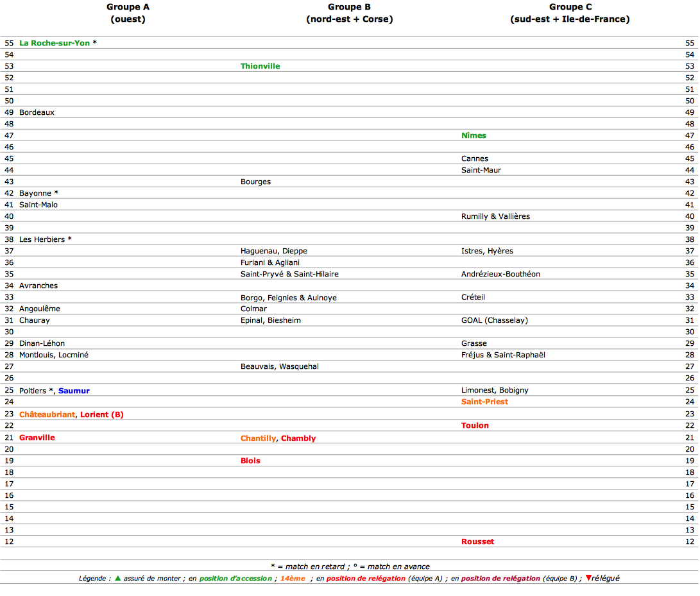Select orange Châteaubriant team name
This screenshot has width=700, height=596.
tap(47, 414)
